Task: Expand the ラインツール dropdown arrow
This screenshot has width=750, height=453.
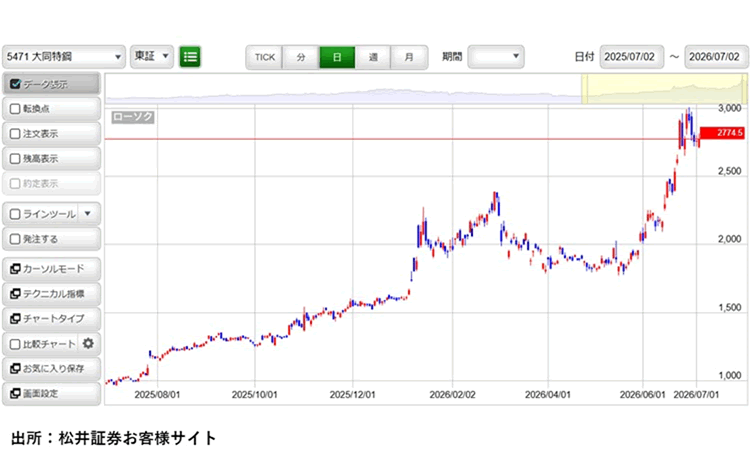Action: 88,213
